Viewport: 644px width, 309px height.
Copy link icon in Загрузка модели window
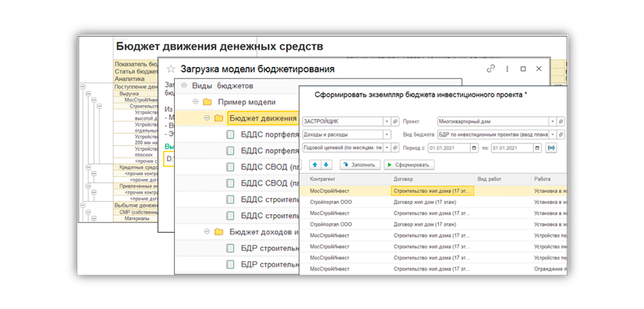tap(491, 69)
